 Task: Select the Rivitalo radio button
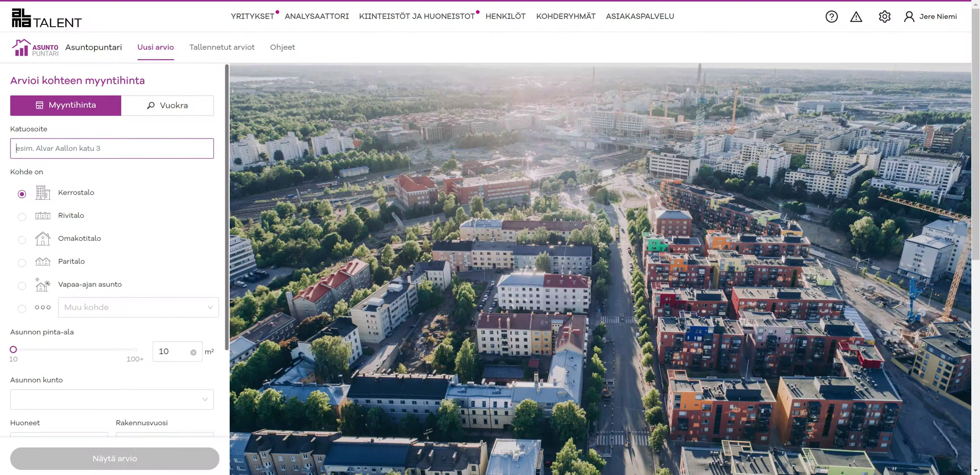pos(22,217)
